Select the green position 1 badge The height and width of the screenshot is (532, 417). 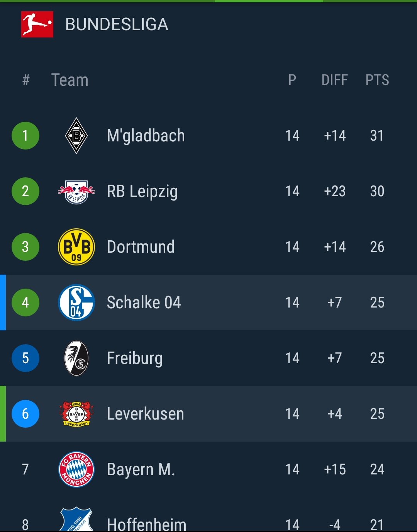[x=25, y=136]
